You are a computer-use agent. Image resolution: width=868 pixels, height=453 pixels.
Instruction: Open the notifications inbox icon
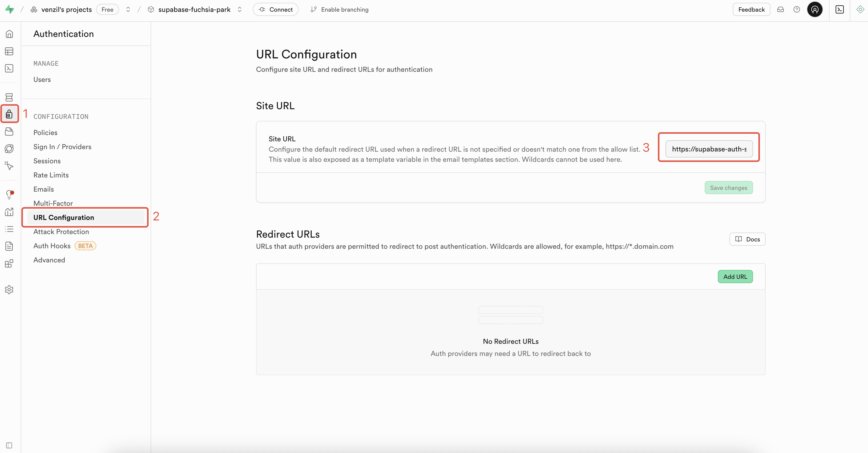pyautogui.click(x=780, y=9)
